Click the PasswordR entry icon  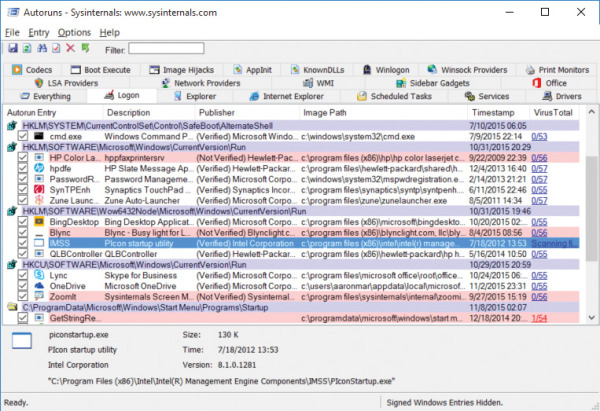(39, 179)
